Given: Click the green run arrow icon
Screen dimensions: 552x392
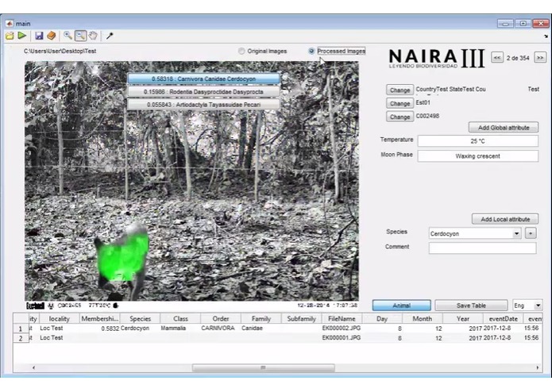Looking at the screenshot, I should click(x=22, y=36).
